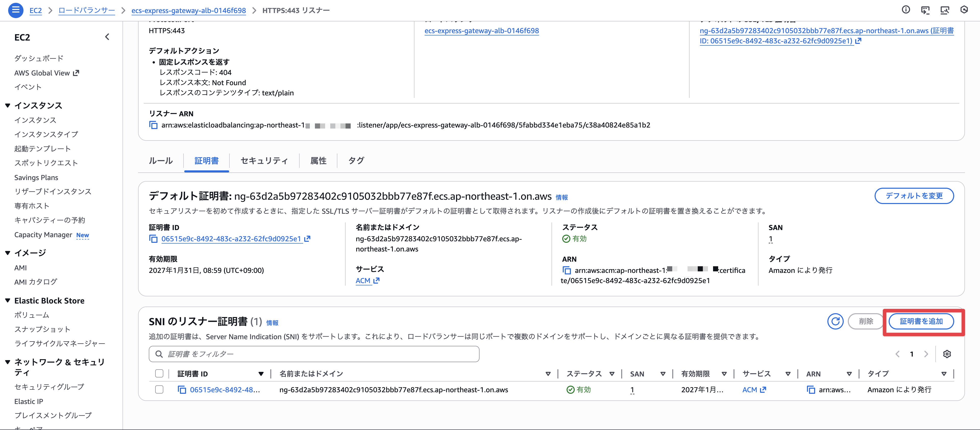The image size is (980, 430).
Task: Open table preferences gear icon
Action: pyautogui.click(x=947, y=354)
